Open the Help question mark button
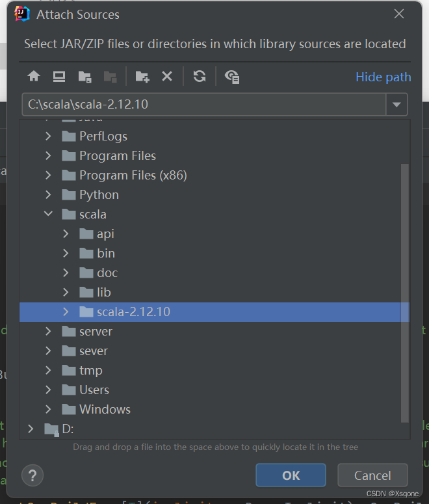429x504 pixels. (x=32, y=475)
